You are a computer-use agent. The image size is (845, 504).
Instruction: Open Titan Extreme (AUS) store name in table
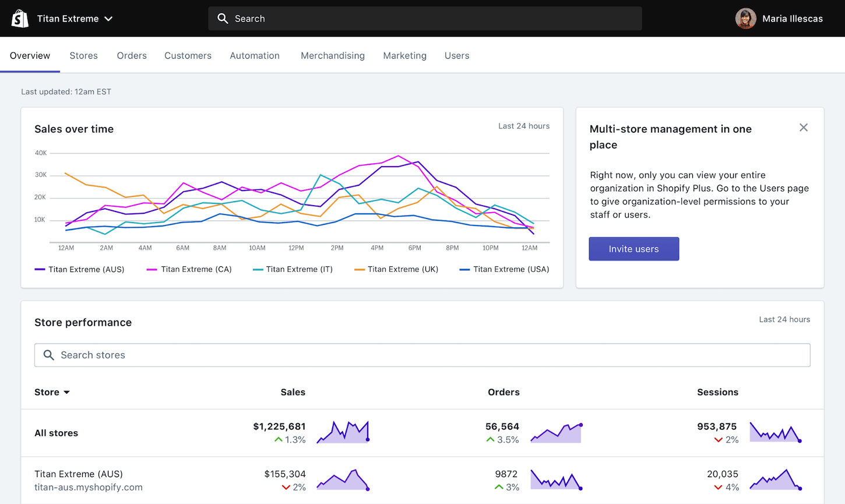click(79, 474)
